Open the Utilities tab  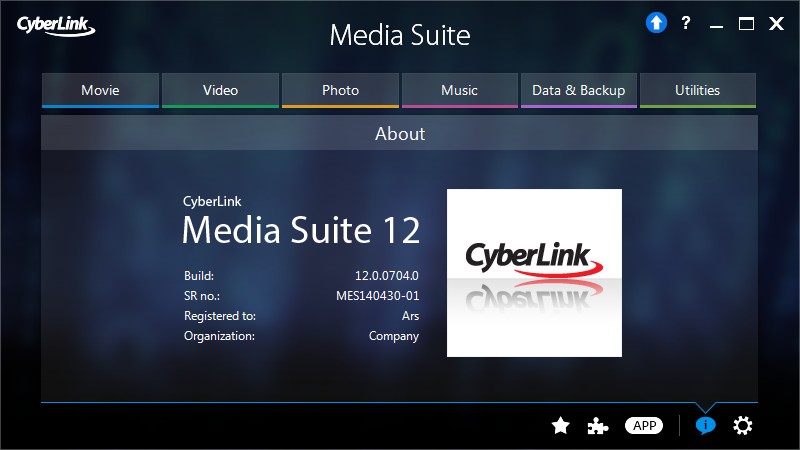697,90
